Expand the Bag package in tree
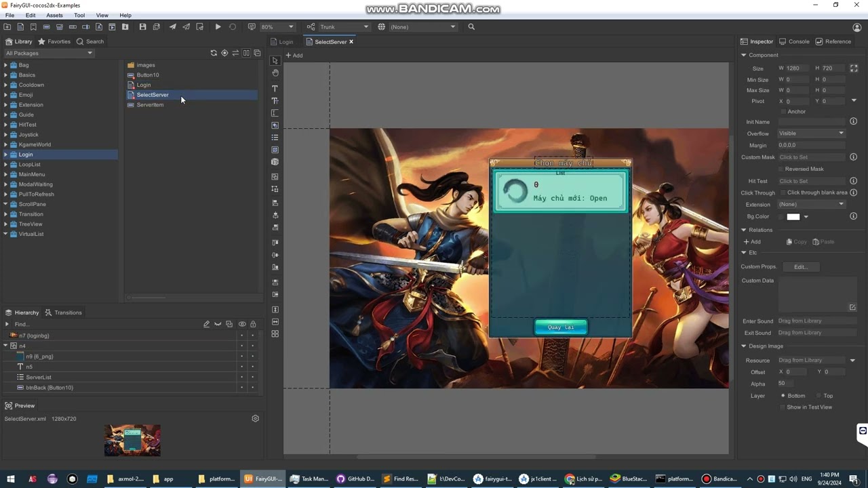Image resolution: width=868 pixels, height=488 pixels. coord(5,65)
